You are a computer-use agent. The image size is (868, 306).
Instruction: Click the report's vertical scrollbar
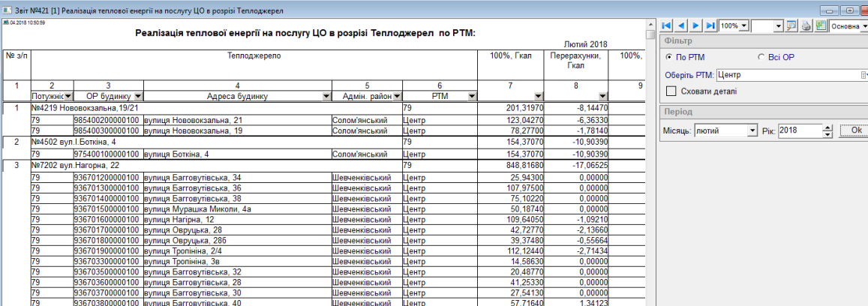(650, 150)
